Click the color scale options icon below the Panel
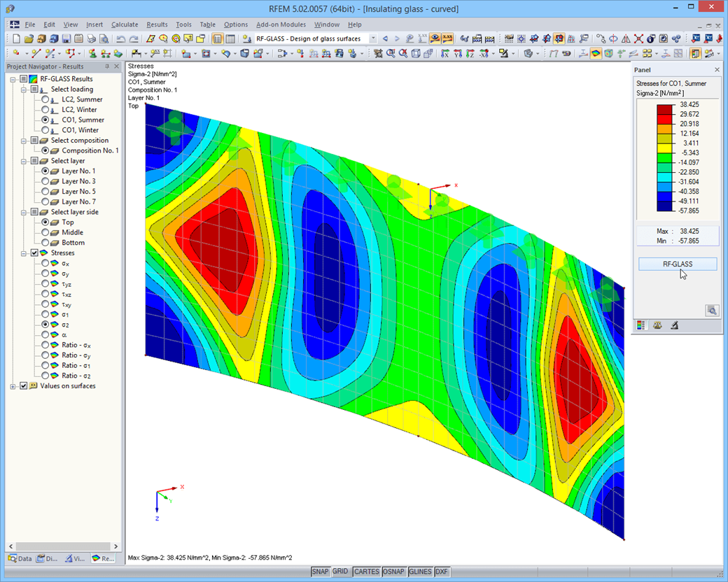Screen dimensions: 728x582 point(640,325)
